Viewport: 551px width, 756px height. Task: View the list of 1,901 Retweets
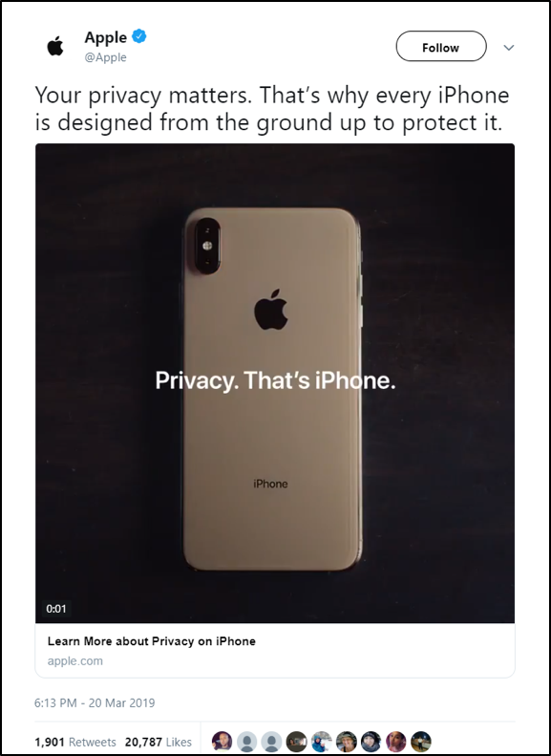point(75,742)
